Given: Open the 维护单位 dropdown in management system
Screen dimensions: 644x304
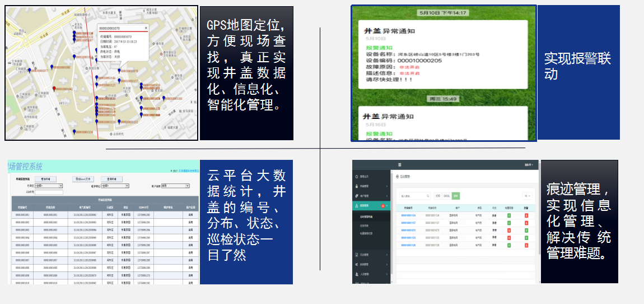Looking at the screenshot, I should [115, 186].
